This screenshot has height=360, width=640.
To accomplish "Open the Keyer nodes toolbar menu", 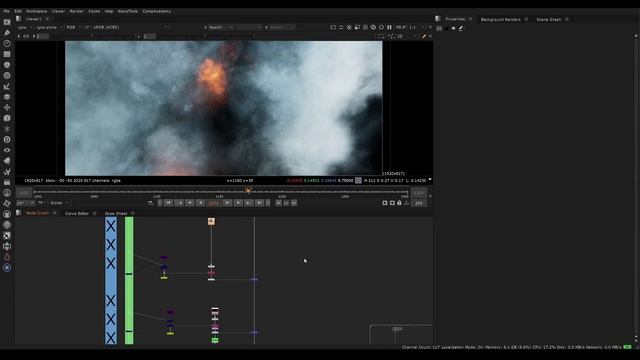I will pyautogui.click(x=7, y=86).
